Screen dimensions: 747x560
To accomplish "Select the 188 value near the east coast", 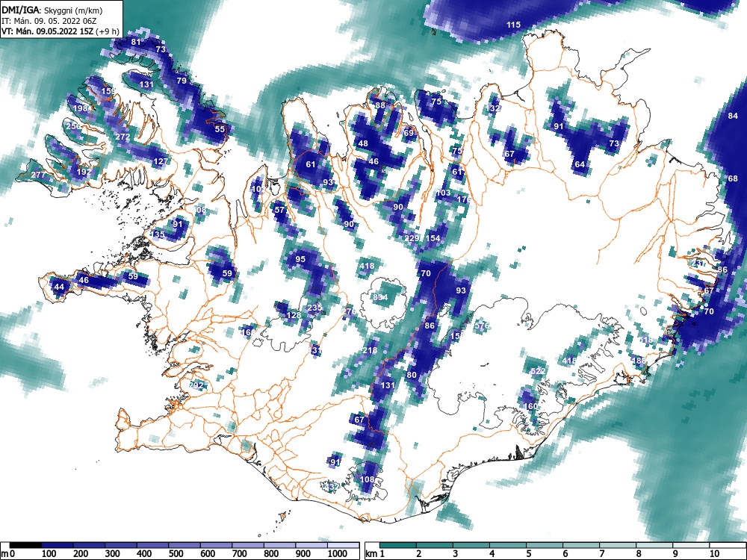I will (x=639, y=361).
